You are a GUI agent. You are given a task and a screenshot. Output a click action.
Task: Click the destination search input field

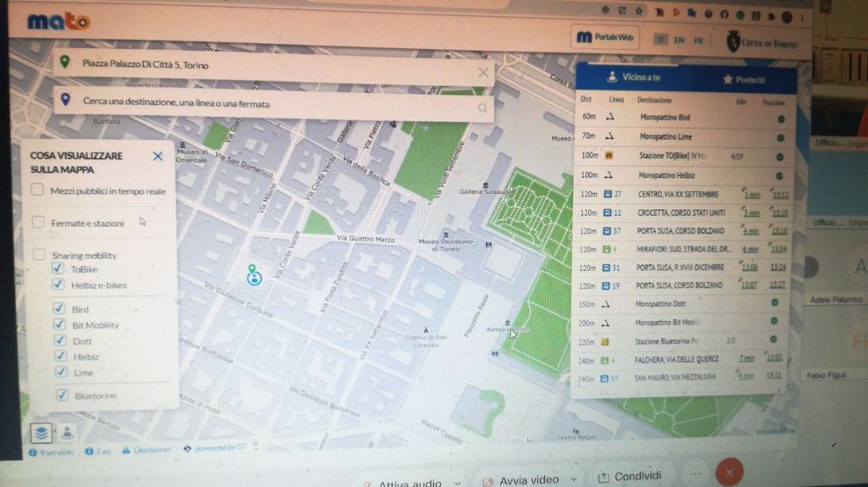point(271,103)
